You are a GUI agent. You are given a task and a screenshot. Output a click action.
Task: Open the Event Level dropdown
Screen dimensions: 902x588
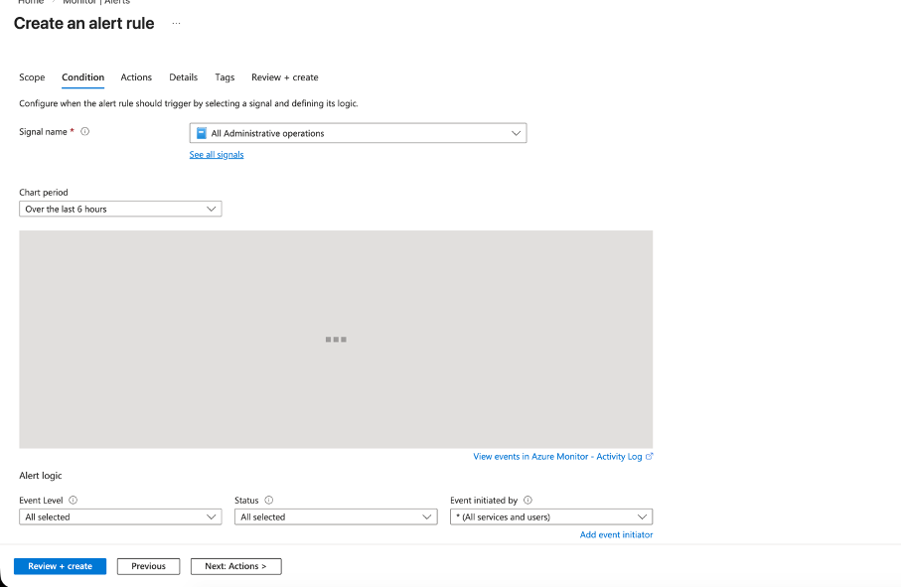click(120, 517)
